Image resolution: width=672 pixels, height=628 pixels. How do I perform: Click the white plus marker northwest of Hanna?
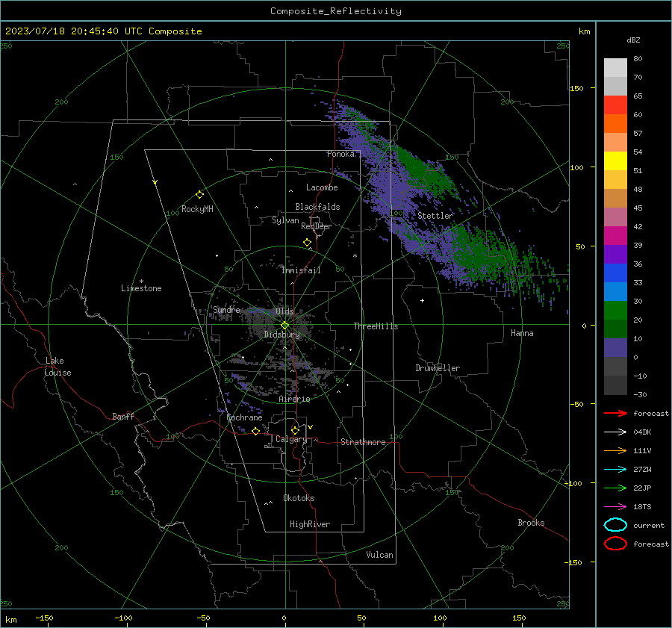coord(422,300)
